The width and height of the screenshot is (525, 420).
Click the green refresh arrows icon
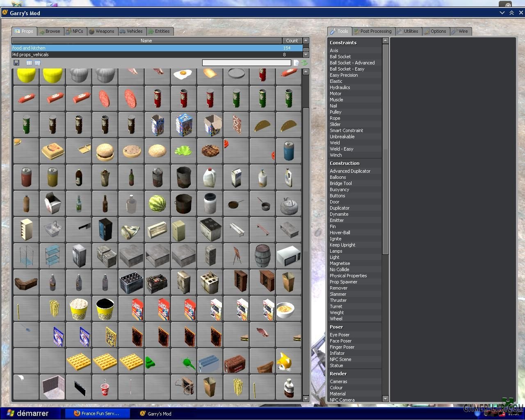[304, 63]
